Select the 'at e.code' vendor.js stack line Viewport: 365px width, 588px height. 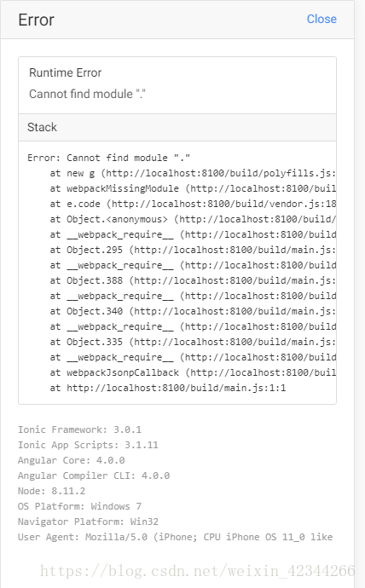(193, 204)
